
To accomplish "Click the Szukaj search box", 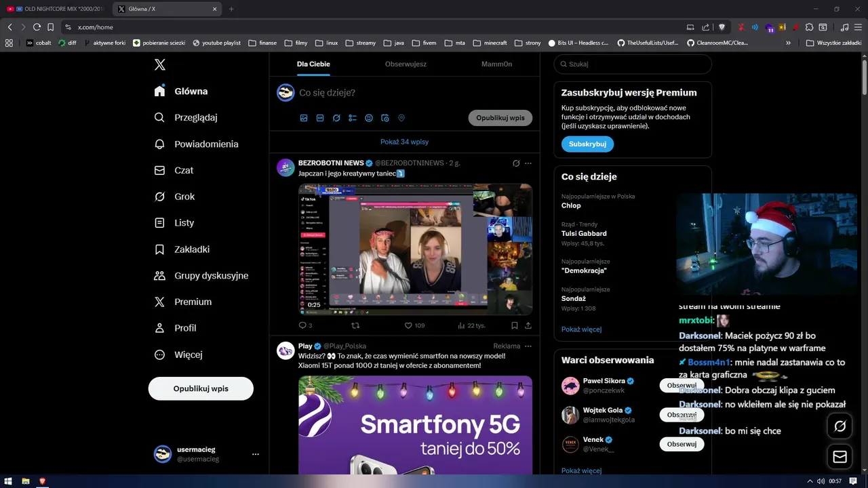I will [633, 64].
